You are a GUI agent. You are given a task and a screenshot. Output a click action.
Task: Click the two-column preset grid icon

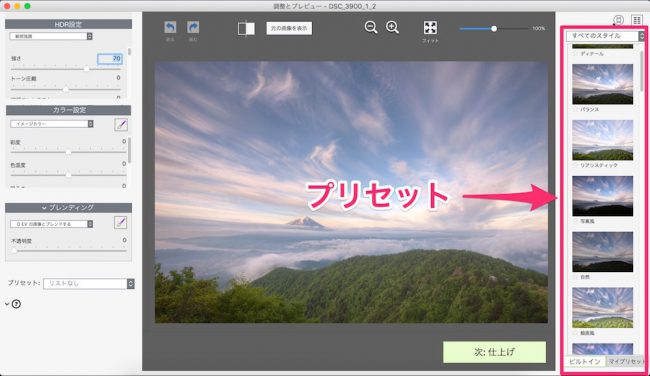636,20
